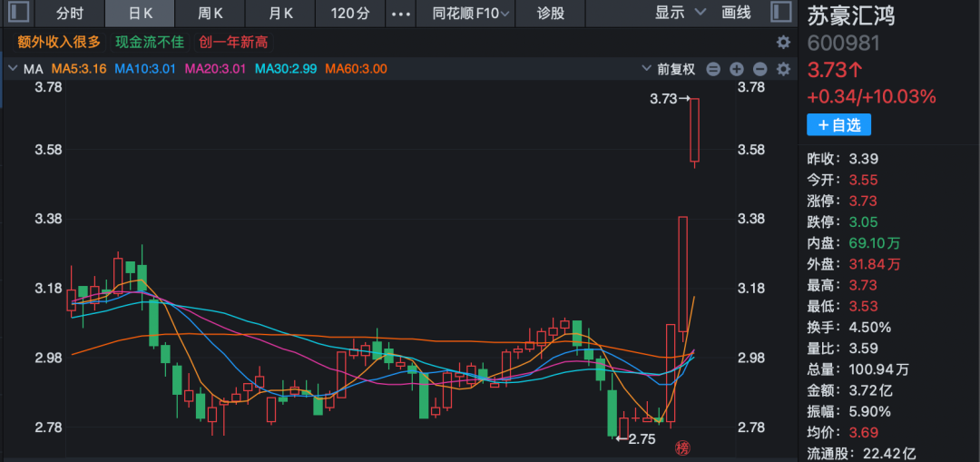Click the first minus icon beside 前复权

tap(713, 69)
